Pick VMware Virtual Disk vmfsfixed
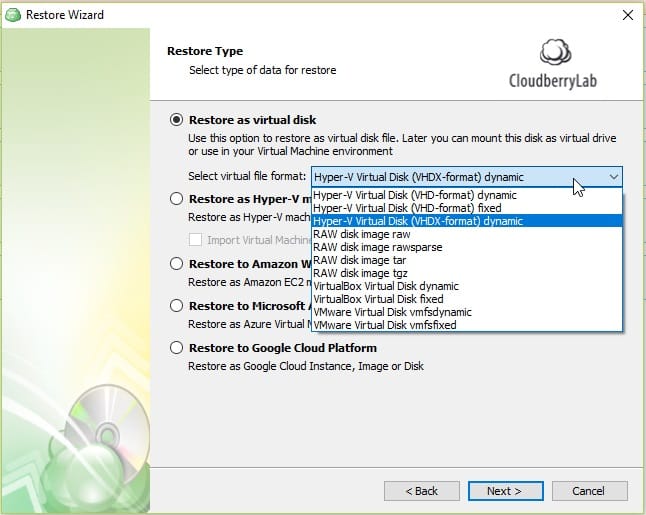 pos(467,325)
